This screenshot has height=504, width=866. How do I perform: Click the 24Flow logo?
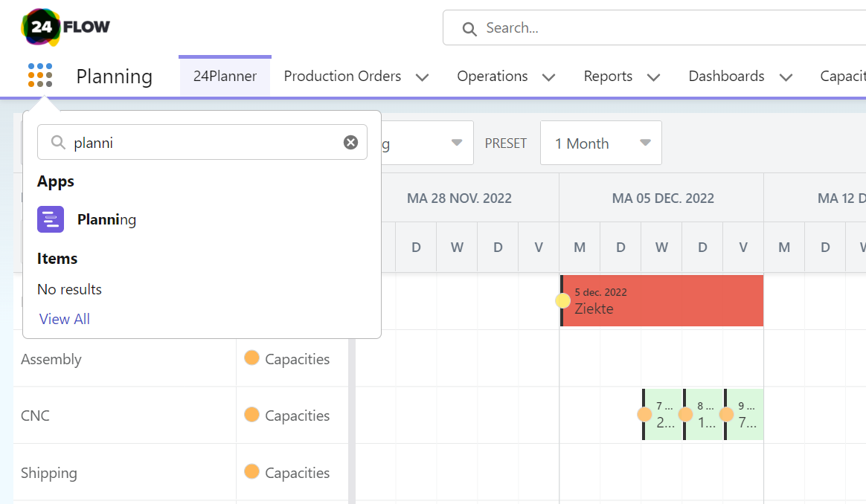pos(65,28)
